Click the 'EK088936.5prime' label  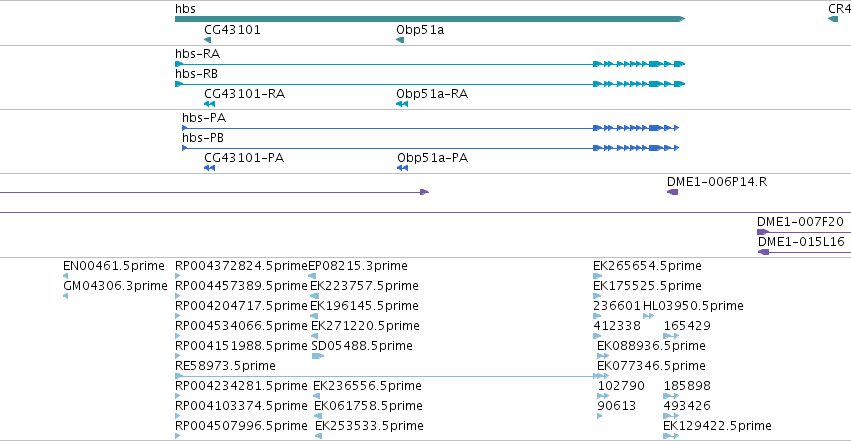click(651, 346)
